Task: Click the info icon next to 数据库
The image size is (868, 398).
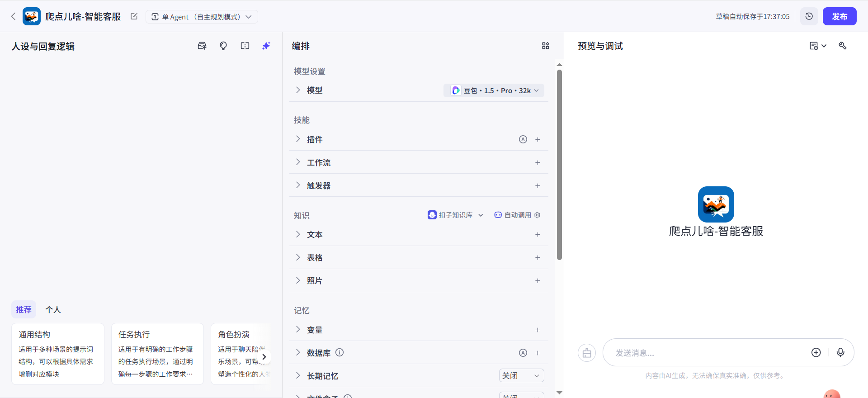Action: (x=340, y=352)
